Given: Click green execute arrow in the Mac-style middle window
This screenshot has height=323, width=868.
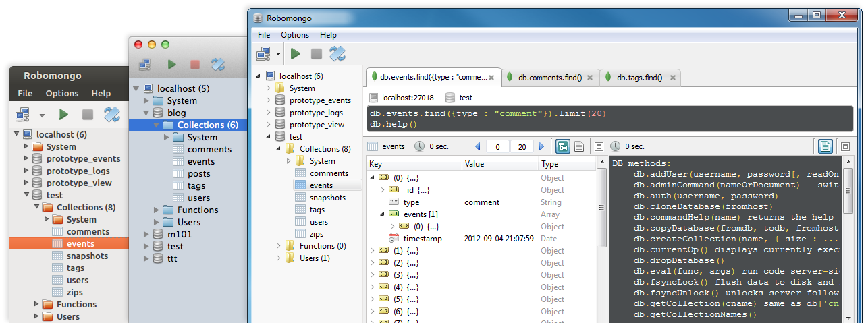Looking at the screenshot, I should click(x=172, y=65).
